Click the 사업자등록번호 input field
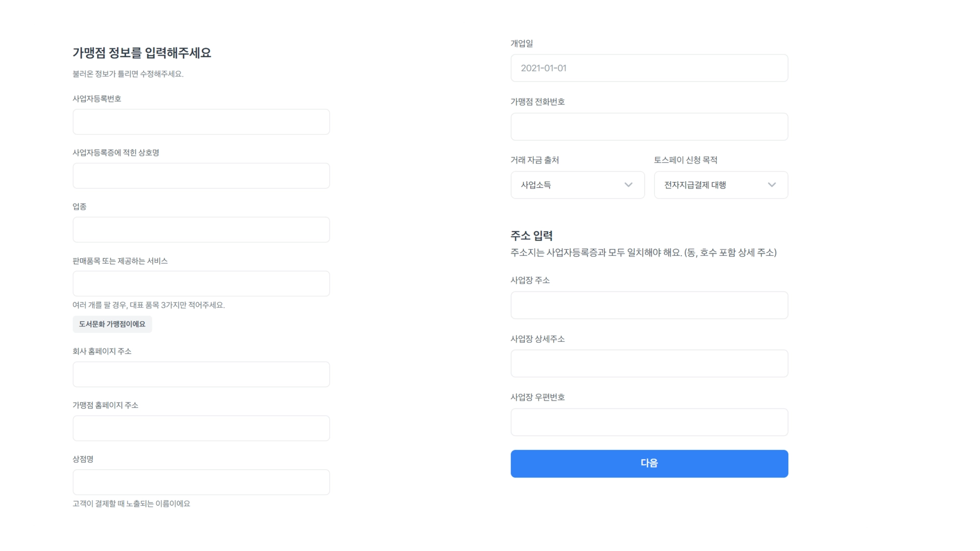Image resolution: width=980 pixels, height=551 pixels. tap(201, 121)
